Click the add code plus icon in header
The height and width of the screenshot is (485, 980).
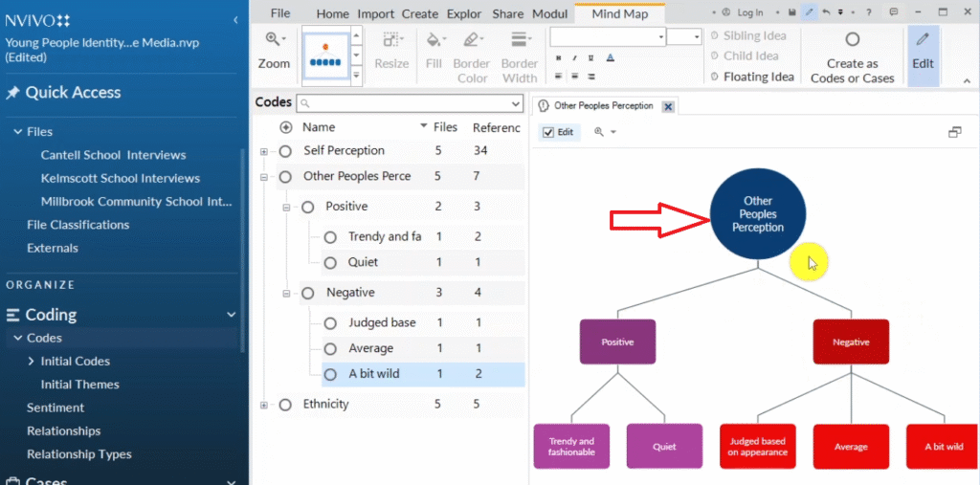(x=286, y=127)
